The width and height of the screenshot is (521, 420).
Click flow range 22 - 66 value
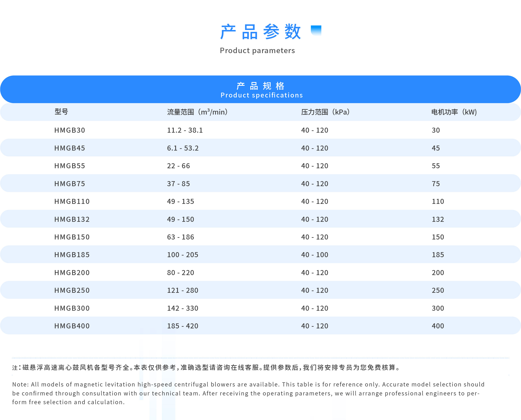178,166
